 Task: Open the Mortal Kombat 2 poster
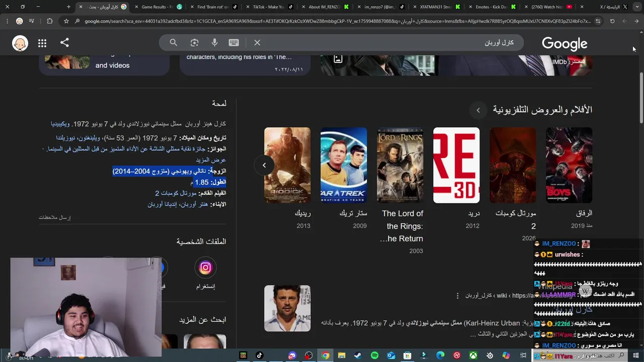pos(513,165)
